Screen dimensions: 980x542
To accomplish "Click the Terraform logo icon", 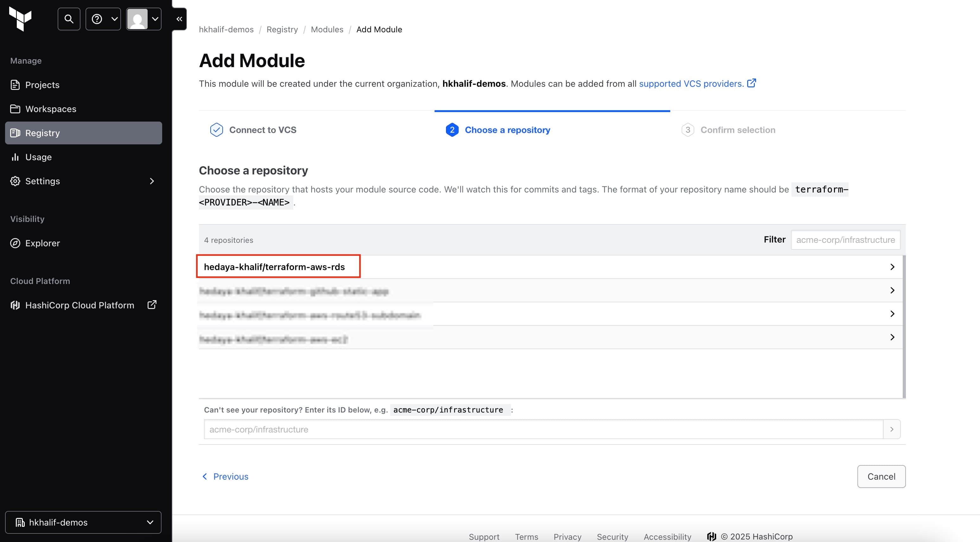I will tap(20, 19).
